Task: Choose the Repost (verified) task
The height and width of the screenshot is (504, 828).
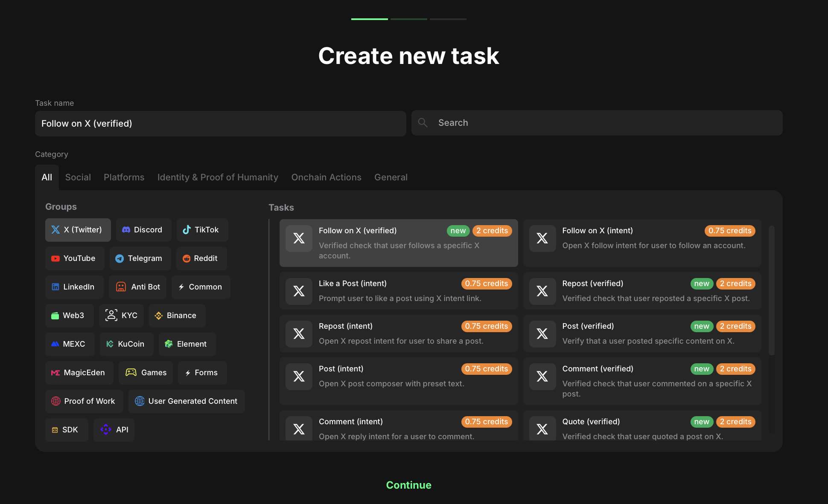Action: coord(642,291)
